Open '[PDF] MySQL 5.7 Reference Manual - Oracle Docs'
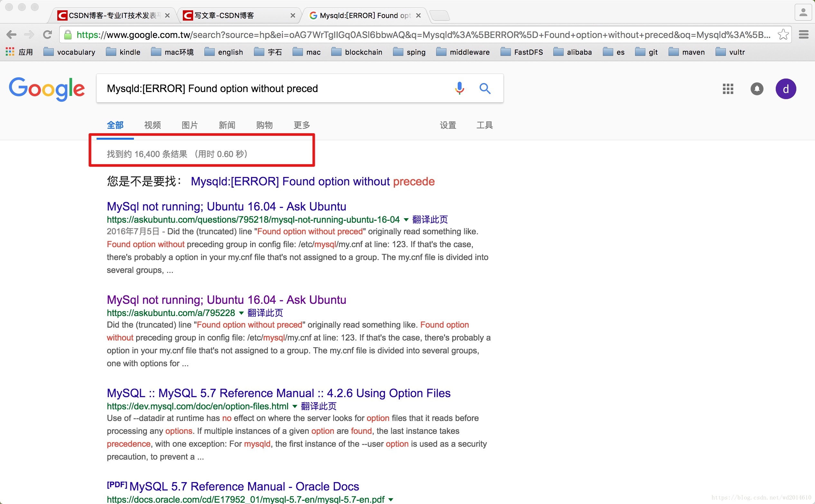The width and height of the screenshot is (815, 504). 233,487
